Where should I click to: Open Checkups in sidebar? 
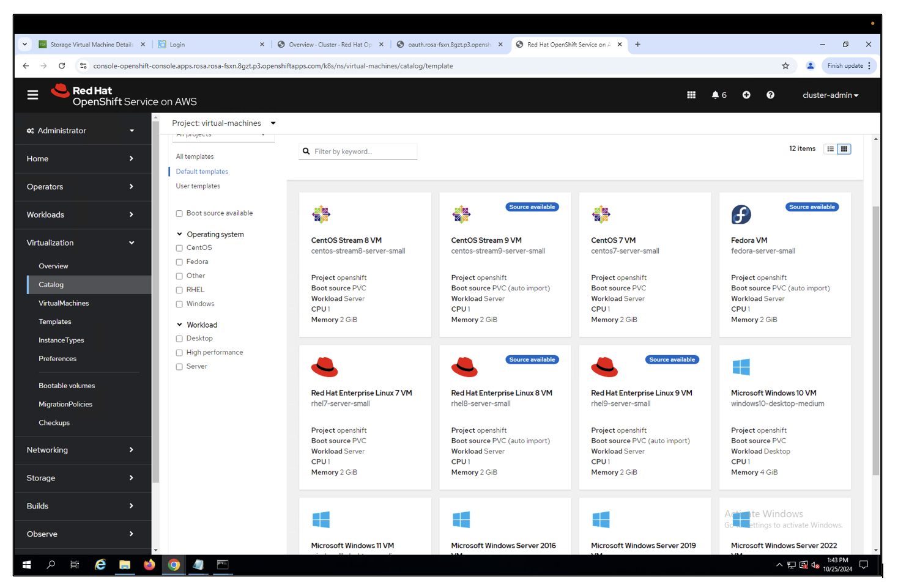54,423
